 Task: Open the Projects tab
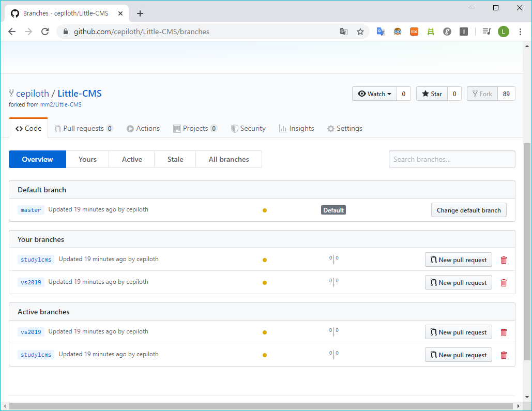[x=195, y=128]
